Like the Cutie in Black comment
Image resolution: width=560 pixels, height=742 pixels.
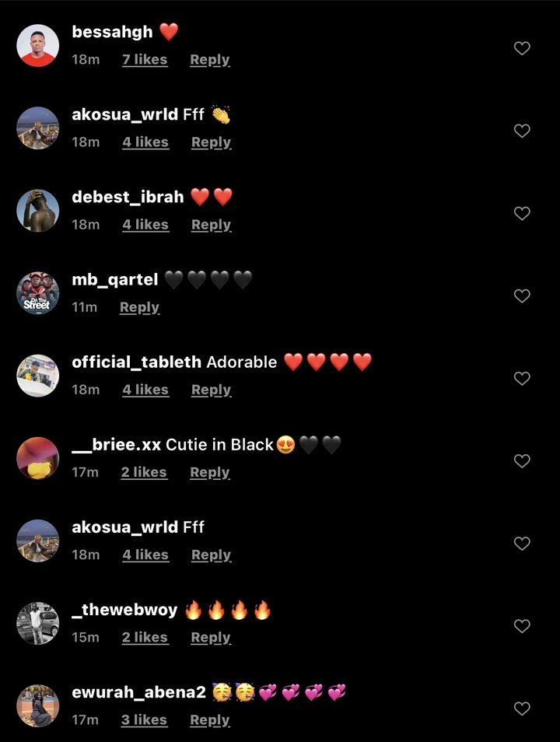click(522, 460)
